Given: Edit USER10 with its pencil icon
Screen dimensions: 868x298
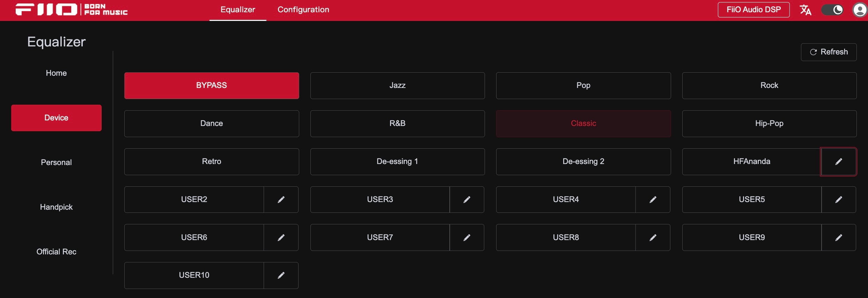Looking at the screenshot, I should 281,275.
